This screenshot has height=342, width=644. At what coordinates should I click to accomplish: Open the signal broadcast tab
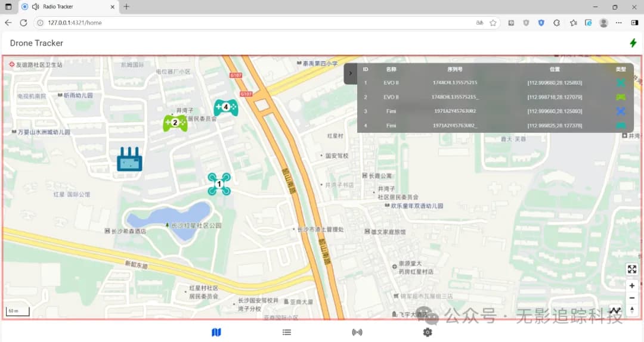click(x=357, y=332)
